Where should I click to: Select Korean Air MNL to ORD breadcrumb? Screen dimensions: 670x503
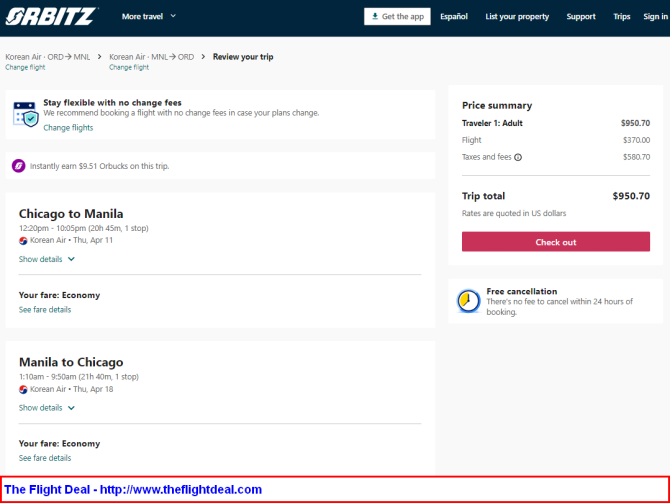pos(152,57)
